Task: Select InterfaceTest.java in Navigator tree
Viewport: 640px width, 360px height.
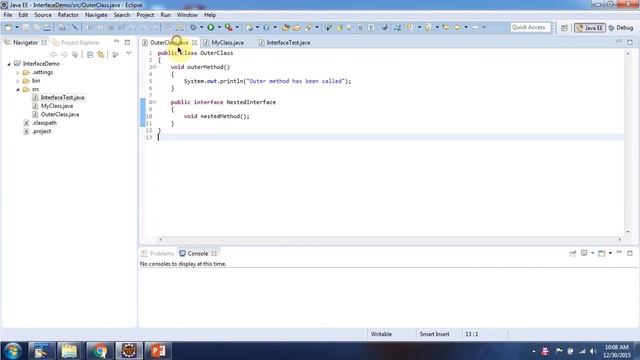Action: tap(62, 98)
